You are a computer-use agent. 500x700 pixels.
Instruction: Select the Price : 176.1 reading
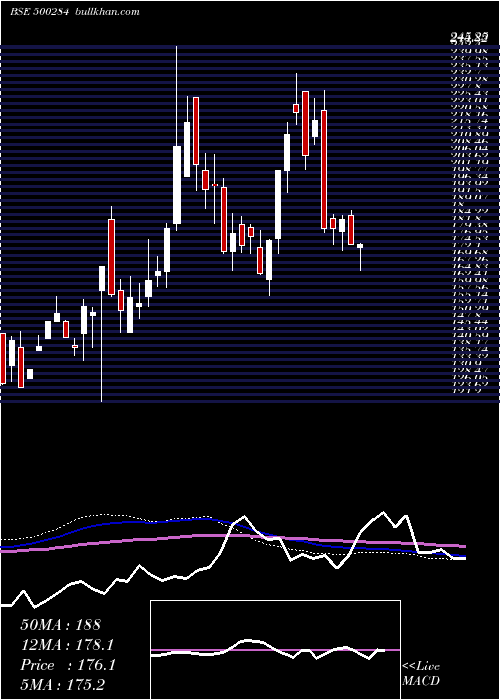coord(68,666)
